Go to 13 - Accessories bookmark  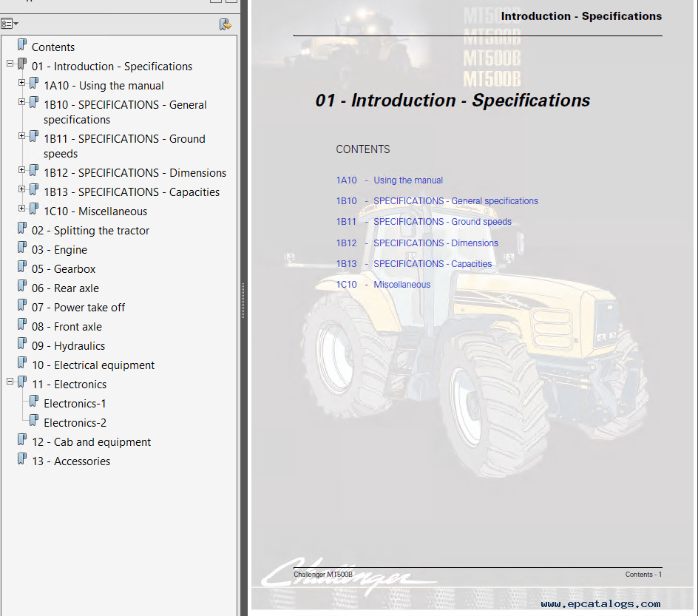click(71, 461)
